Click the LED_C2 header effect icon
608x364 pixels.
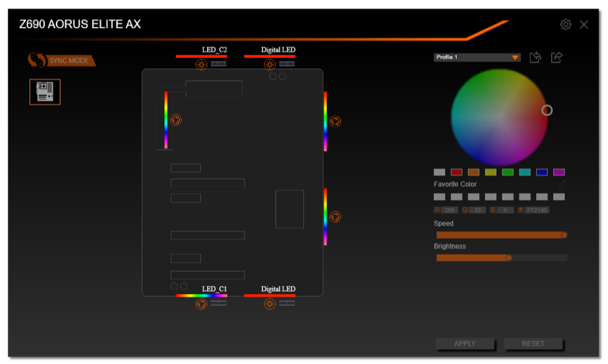tap(201, 64)
